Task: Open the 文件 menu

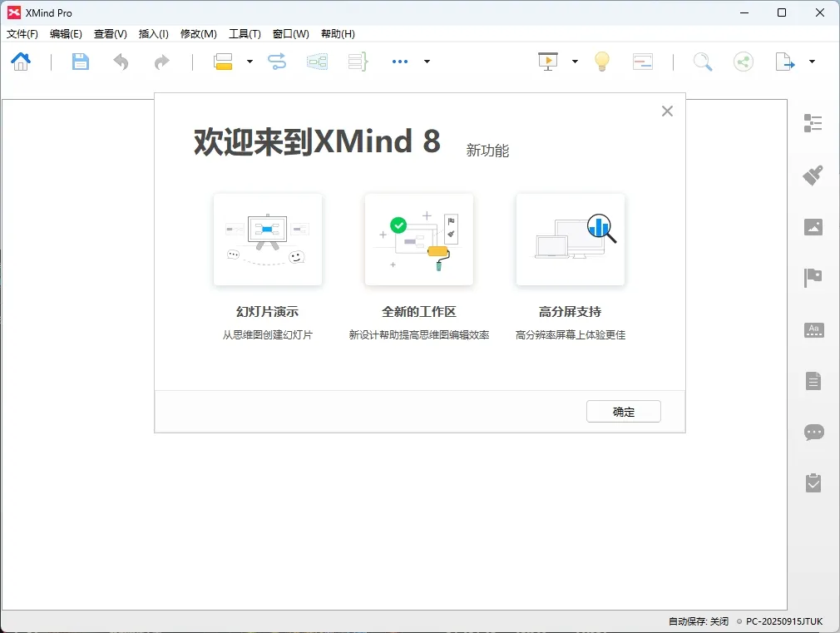Action: (22, 33)
